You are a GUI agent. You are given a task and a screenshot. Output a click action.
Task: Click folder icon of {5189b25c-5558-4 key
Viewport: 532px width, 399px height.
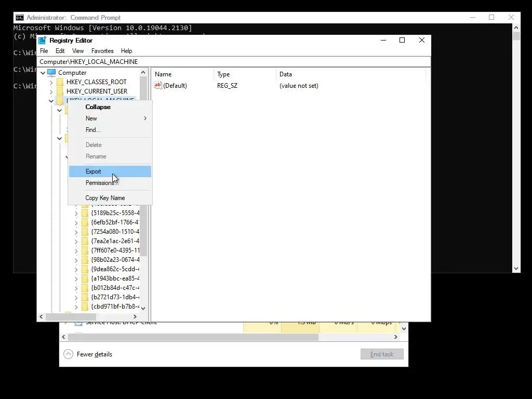pos(85,213)
